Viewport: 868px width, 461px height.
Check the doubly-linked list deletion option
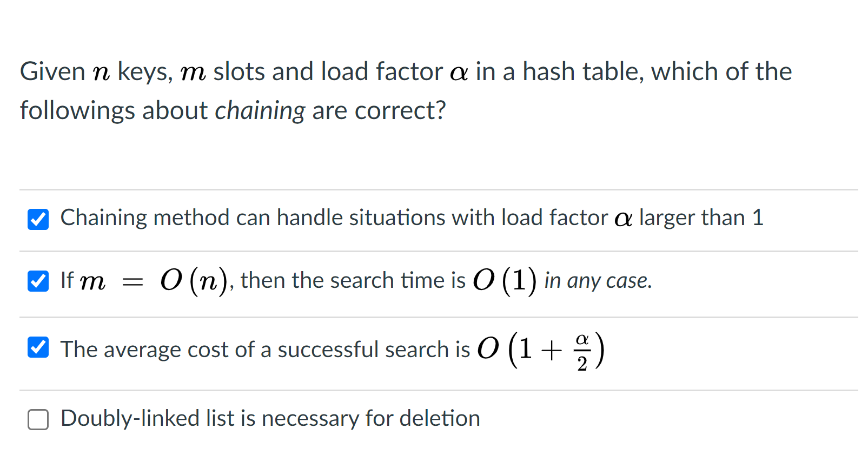pyautogui.click(x=37, y=419)
